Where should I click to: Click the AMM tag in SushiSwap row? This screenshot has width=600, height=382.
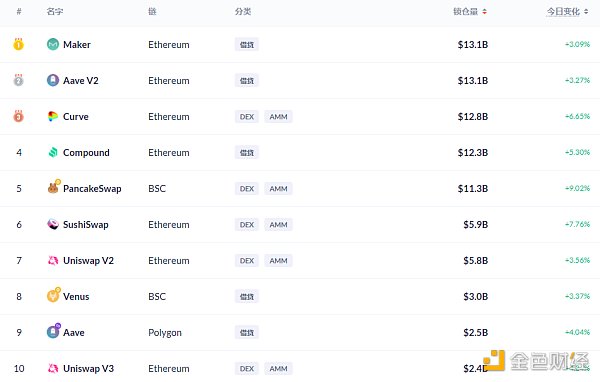point(278,225)
